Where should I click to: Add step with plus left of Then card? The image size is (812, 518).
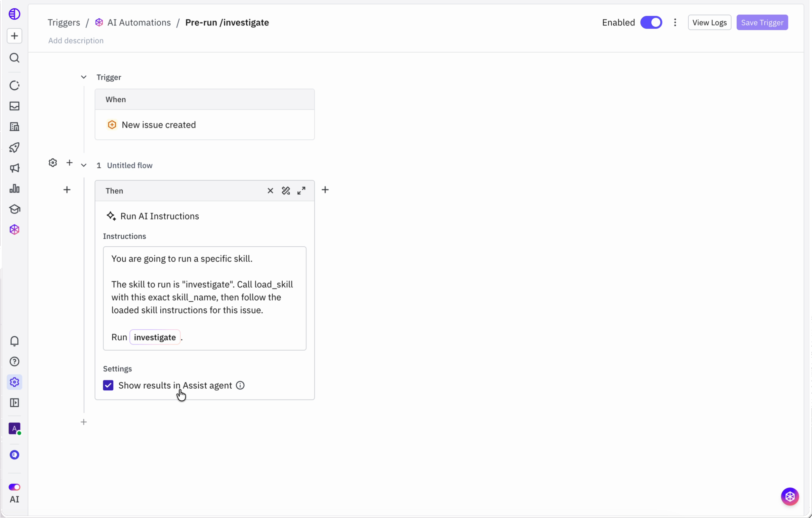point(67,190)
